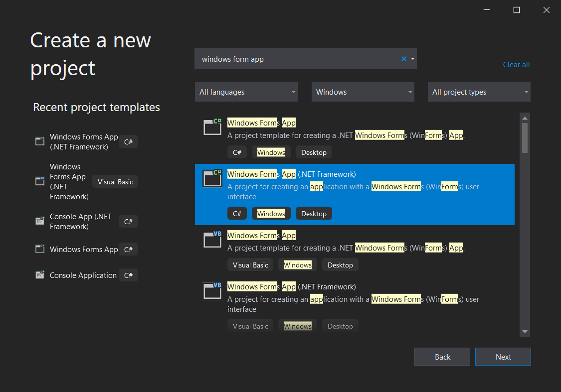Click the VB .NET Framework template icon in results

212,290
